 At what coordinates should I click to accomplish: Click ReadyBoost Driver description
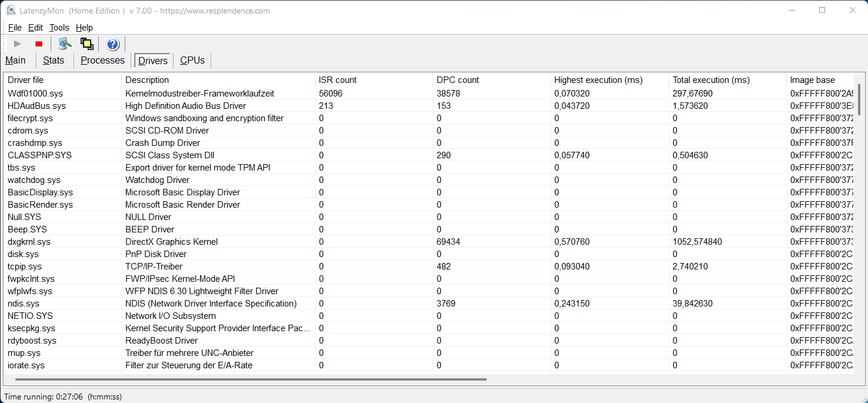[x=161, y=341]
